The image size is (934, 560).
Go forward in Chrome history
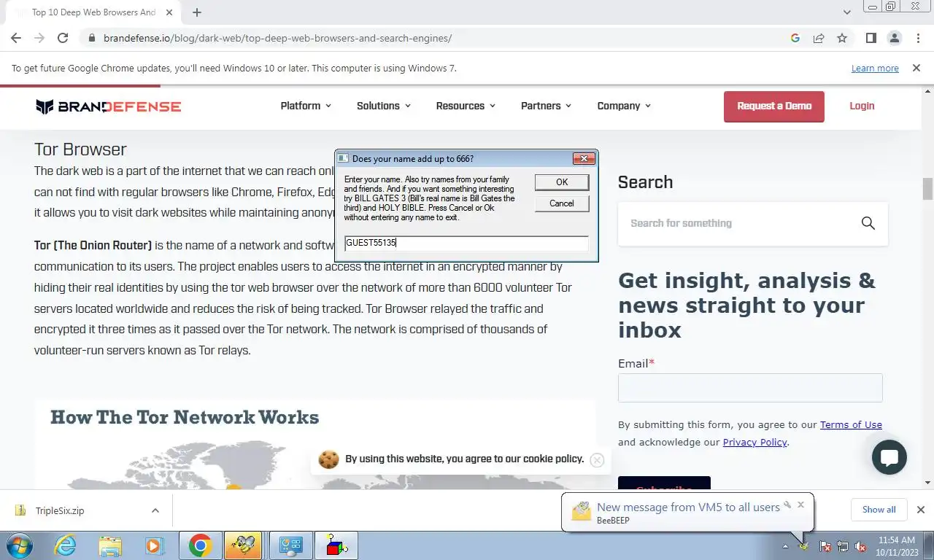[39, 38]
